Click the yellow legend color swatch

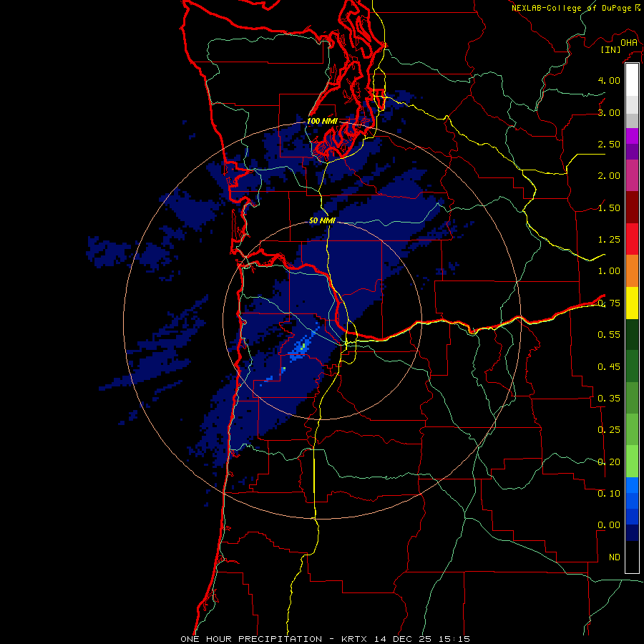tap(632, 303)
